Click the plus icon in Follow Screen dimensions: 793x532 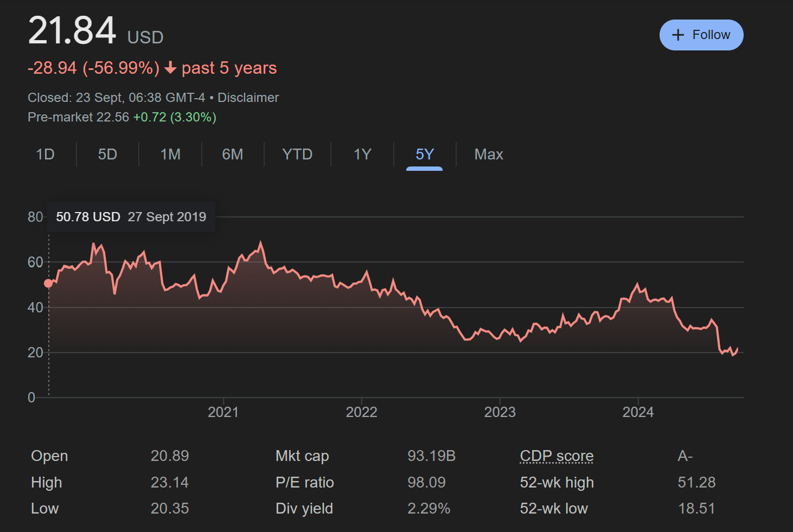(x=677, y=35)
